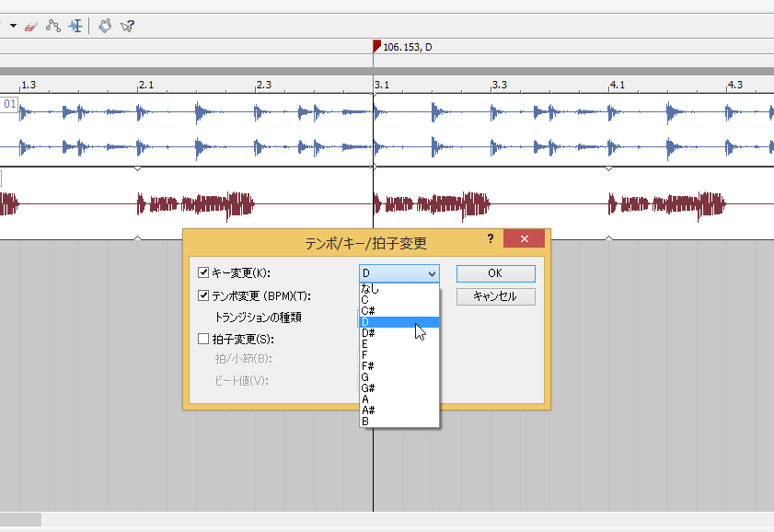Choose key D# in the list
The height and width of the screenshot is (532, 774).
(x=399, y=333)
